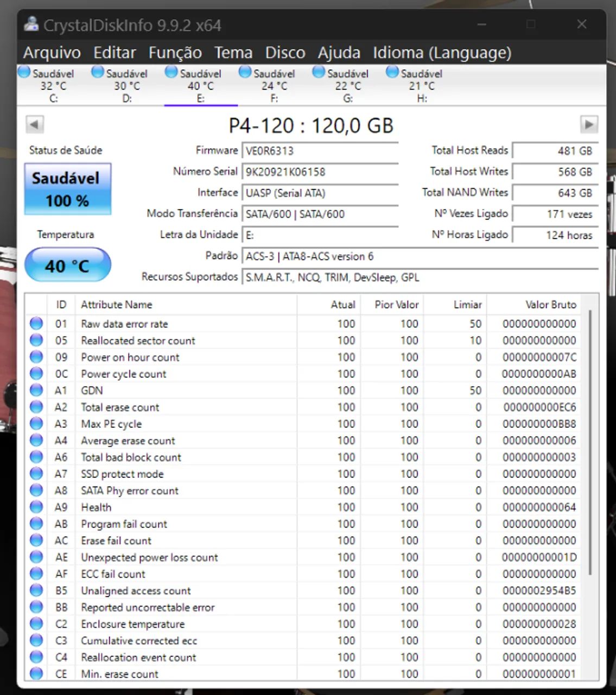Click the status circle for ECC fail count
616x695 pixels.
click(36, 574)
